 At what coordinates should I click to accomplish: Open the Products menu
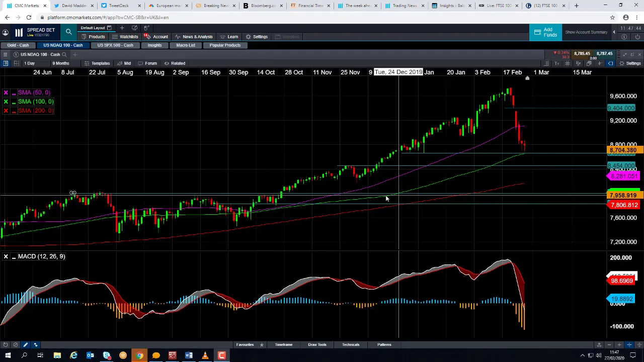click(x=93, y=37)
